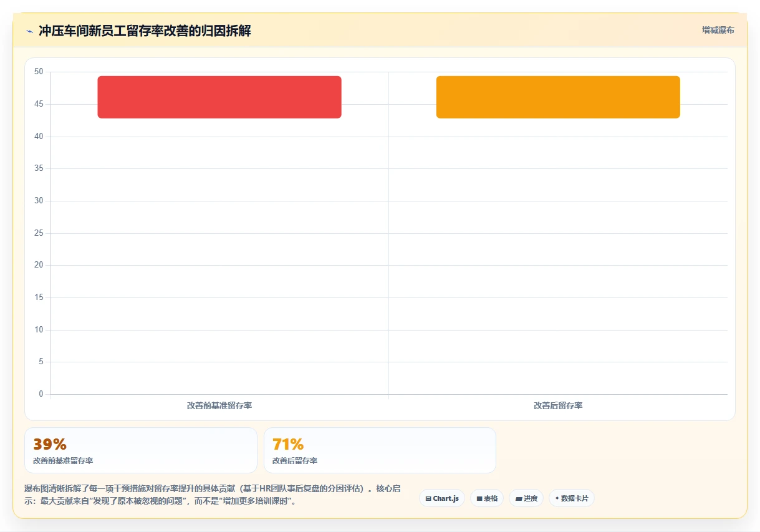Click the y-axis value 45
The height and width of the screenshot is (532, 760).
coord(39,104)
